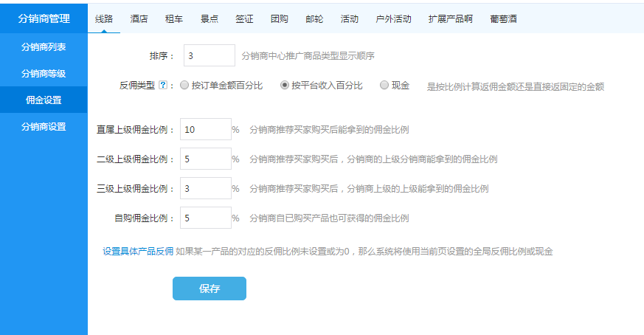Image resolution: width=644 pixels, height=335 pixels.
Task: Go to 分销商等级 in the sidebar
Action: tap(44, 74)
